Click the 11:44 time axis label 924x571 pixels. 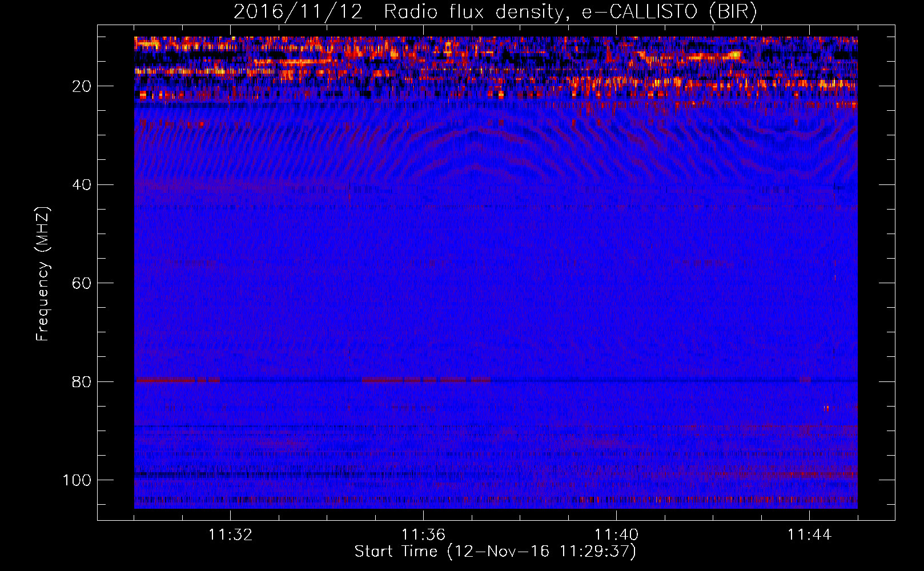(x=809, y=535)
